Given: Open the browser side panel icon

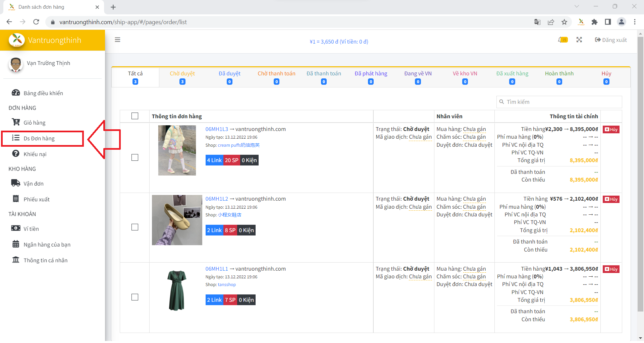Looking at the screenshot, I should click(608, 22).
